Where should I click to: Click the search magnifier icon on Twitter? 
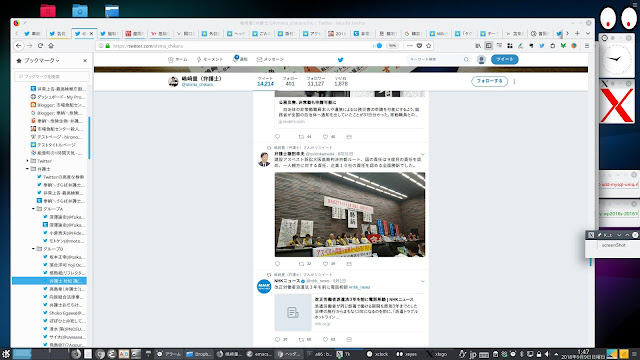466,60
